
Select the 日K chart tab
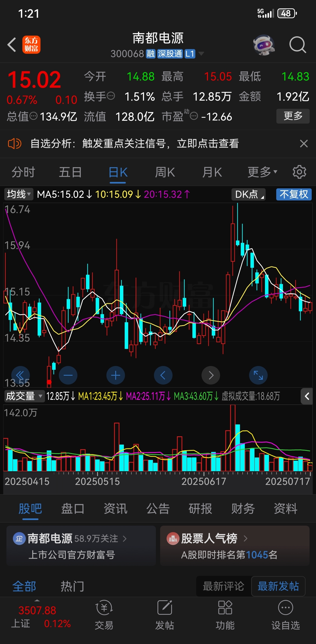pos(118,172)
